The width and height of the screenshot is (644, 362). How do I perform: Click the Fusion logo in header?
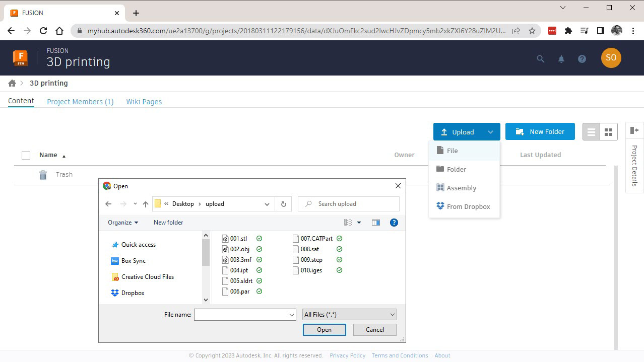tap(20, 58)
